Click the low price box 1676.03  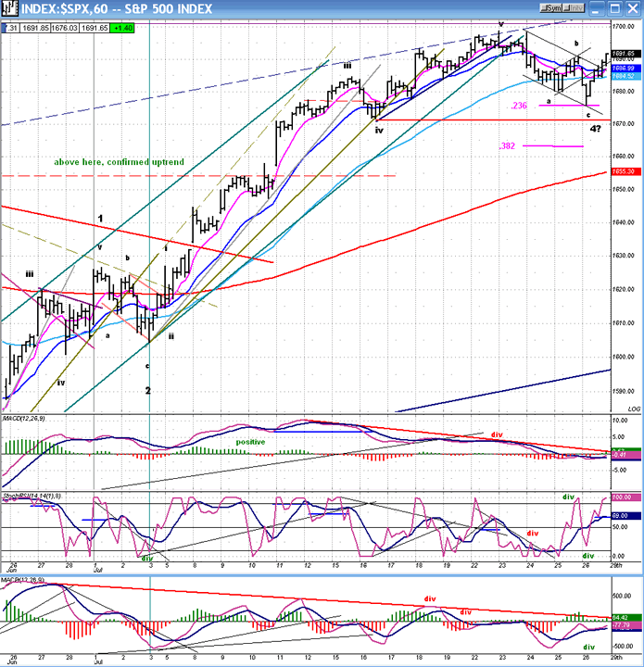[65, 28]
